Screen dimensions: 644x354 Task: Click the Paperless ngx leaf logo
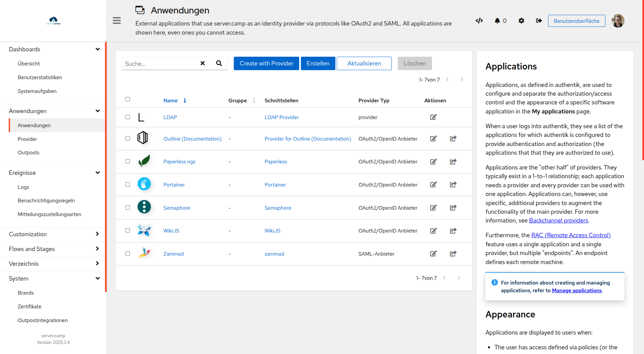coord(144,161)
